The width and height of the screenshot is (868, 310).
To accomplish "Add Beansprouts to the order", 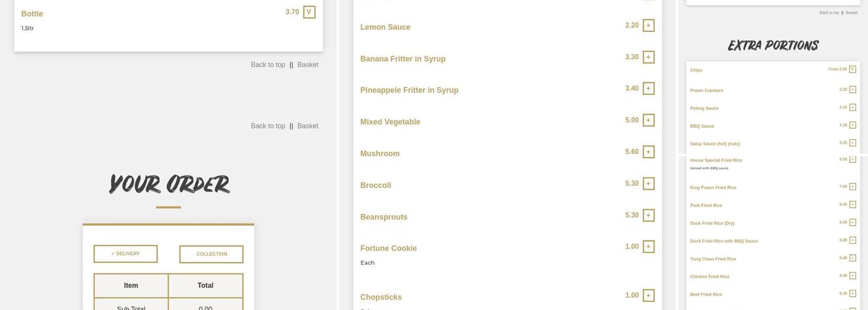I will pos(649,215).
